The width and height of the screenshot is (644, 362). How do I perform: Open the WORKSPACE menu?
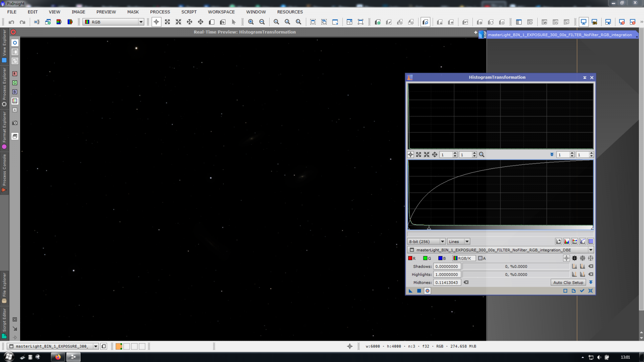point(221,12)
